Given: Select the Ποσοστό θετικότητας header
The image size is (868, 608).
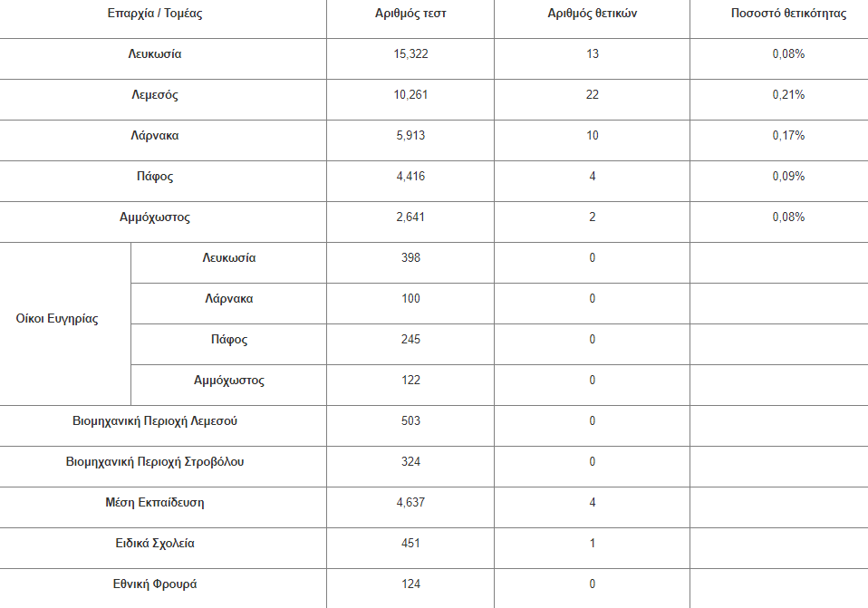Looking at the screenshot, I should coord(788,14).
